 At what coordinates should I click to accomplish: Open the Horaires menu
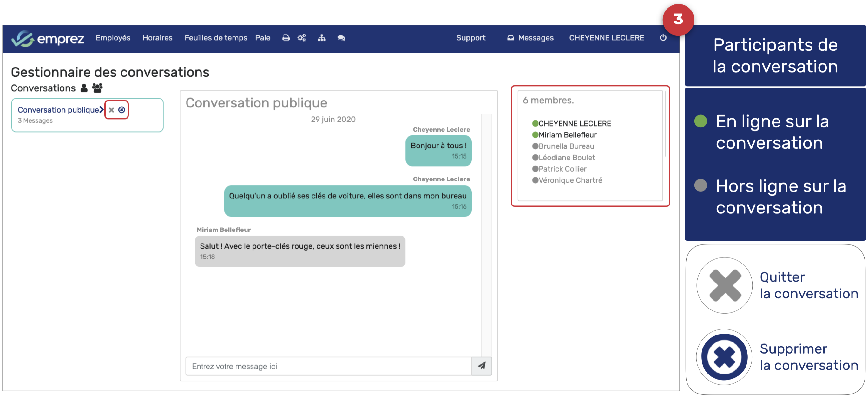pyautogui.click(x=157, y=38)
